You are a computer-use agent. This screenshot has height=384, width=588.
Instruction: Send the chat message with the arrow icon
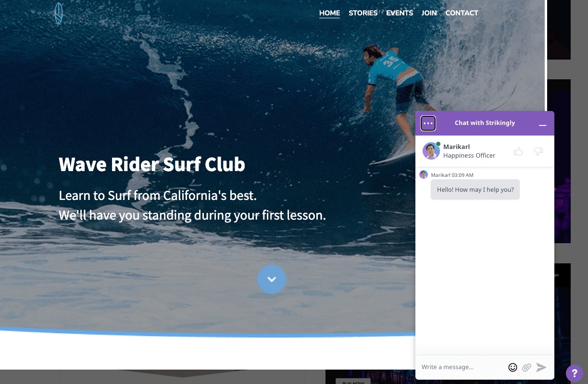(541, 367)
